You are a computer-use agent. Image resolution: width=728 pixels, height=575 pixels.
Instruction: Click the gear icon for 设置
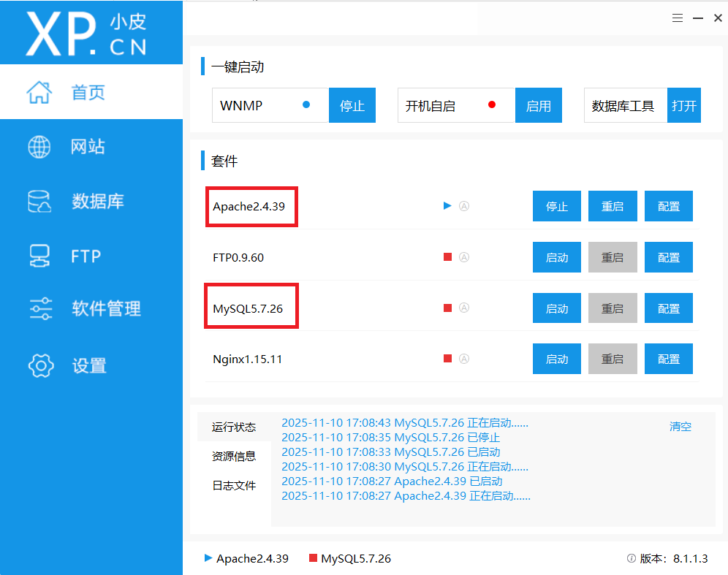[x=40, y=365]
